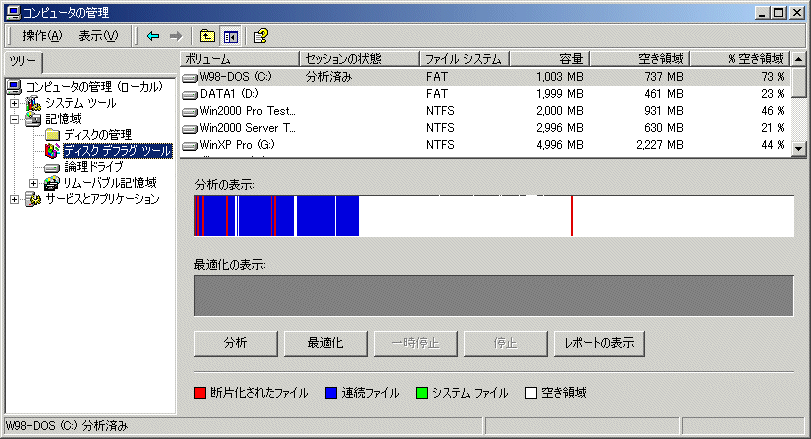The image size is (811, 439).
Task: Click the blue 連続ファイル legend swatch
Action: click(x=331, y=393)
